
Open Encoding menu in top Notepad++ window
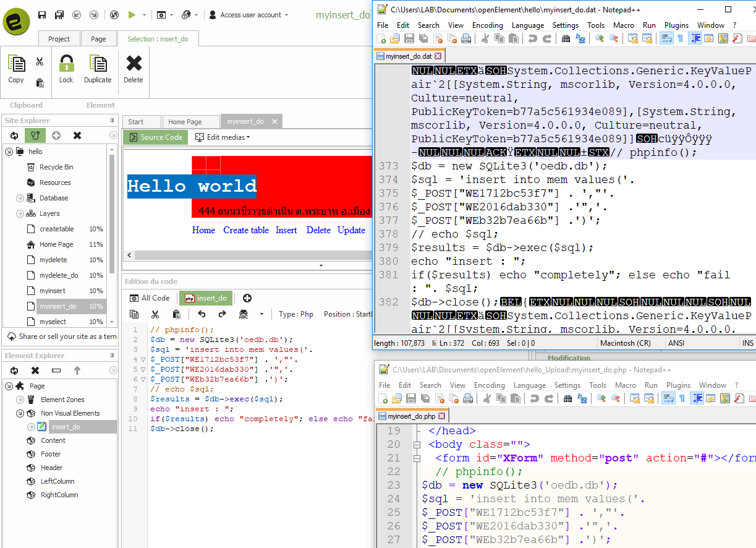coord(487,25)
